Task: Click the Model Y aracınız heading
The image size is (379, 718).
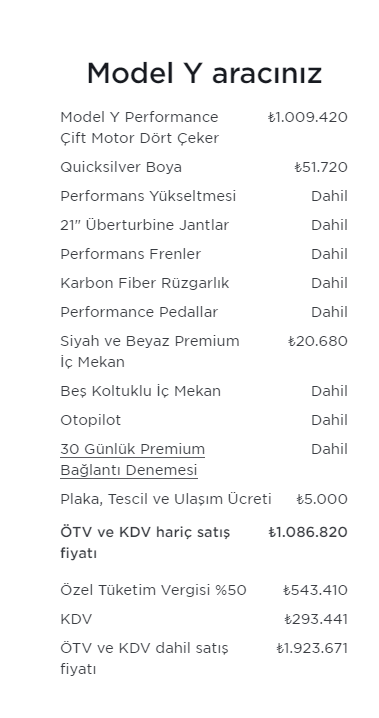Action: [204, 73]
